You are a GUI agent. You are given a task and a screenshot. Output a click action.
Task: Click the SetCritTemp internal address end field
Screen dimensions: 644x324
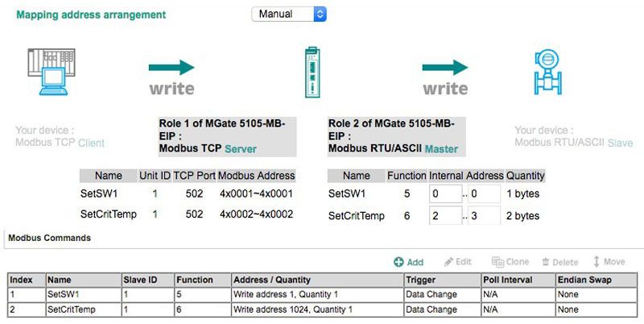pos(484,215)
